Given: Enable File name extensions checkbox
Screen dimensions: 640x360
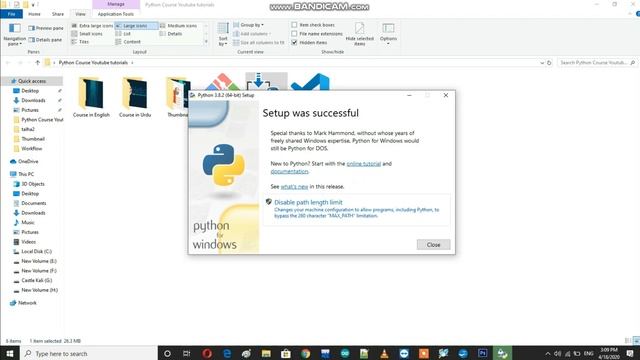Looking at the screenshot, I should tap(294, 34).
